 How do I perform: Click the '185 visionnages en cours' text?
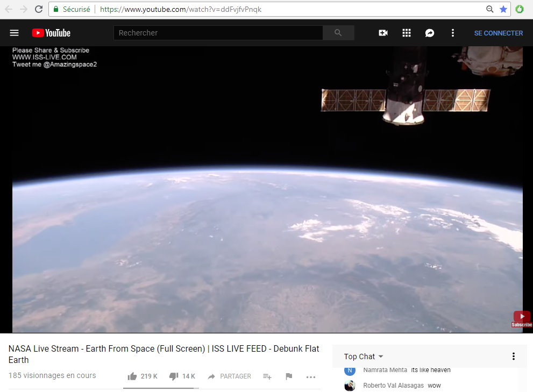click(x=52, y=375)
